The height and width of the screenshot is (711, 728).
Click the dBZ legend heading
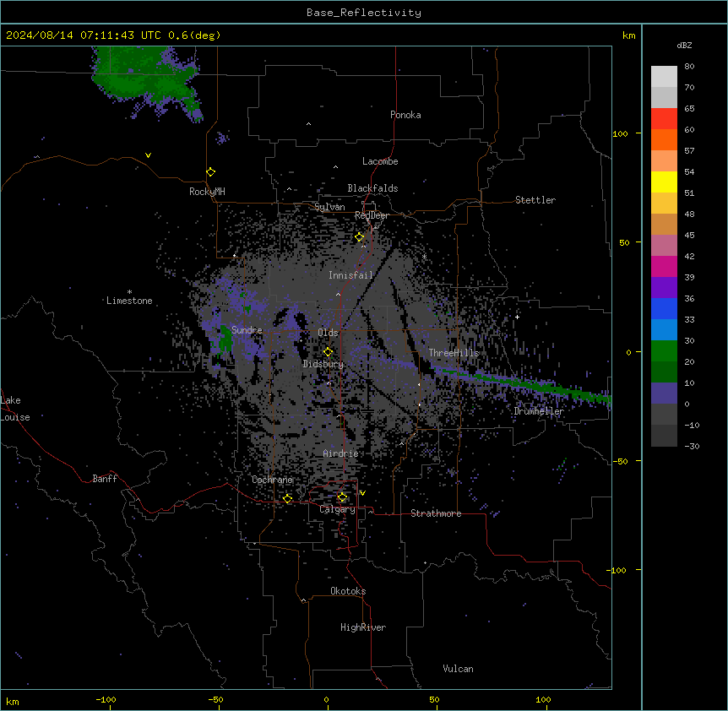coord(684,46)
